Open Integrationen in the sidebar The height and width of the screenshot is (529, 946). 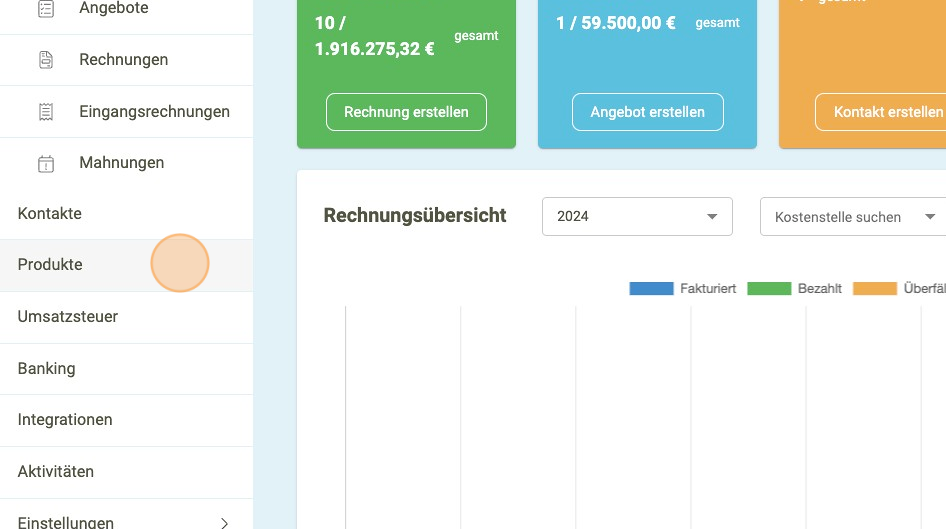(x=126, y=420)
